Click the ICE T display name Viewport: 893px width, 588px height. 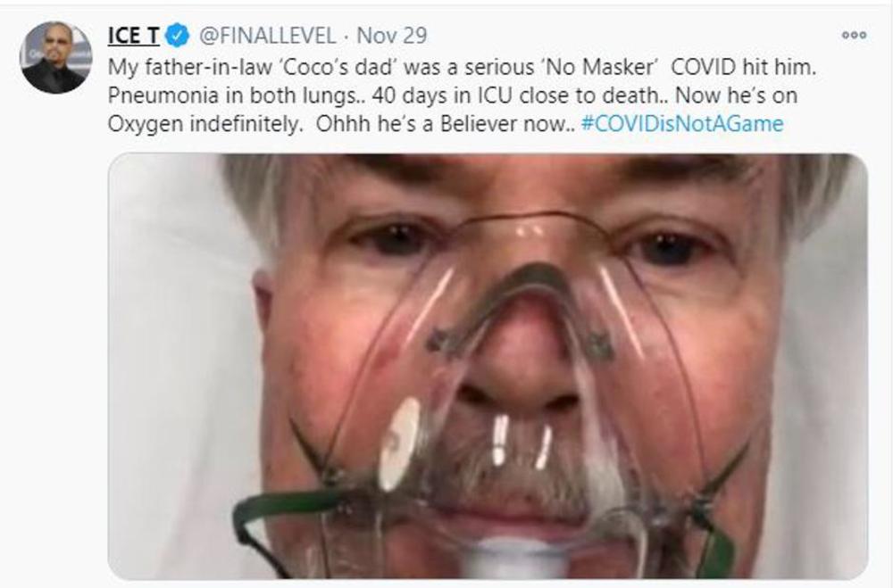click(134, 36)
